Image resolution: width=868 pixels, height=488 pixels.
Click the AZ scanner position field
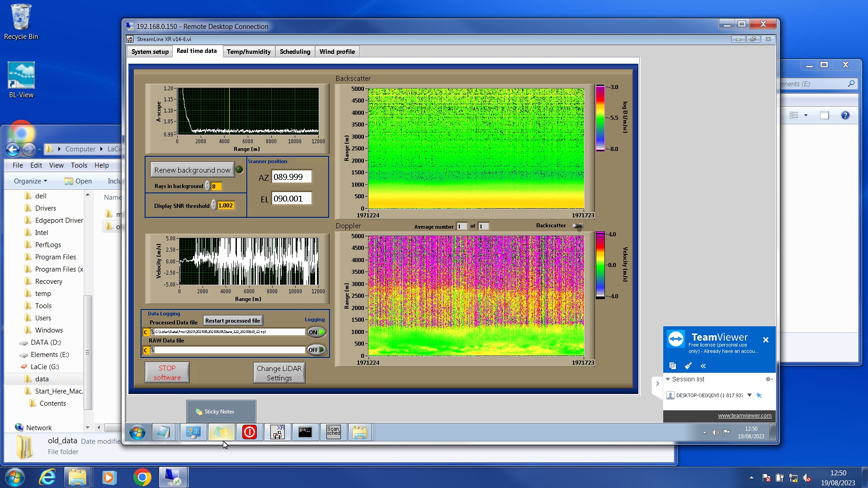291,177
